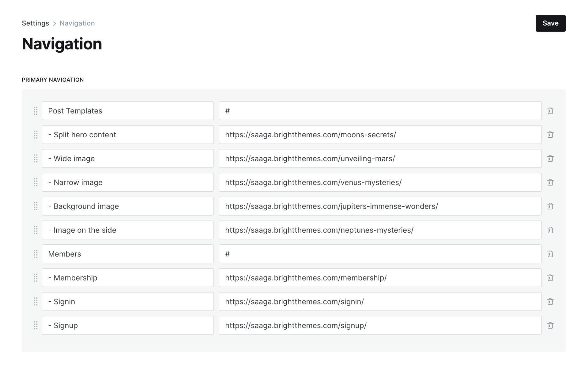Image resolution: width=588 pixels, height=371 pixels.
Task: Focus the Signin label field
Action: coord(128,302)
